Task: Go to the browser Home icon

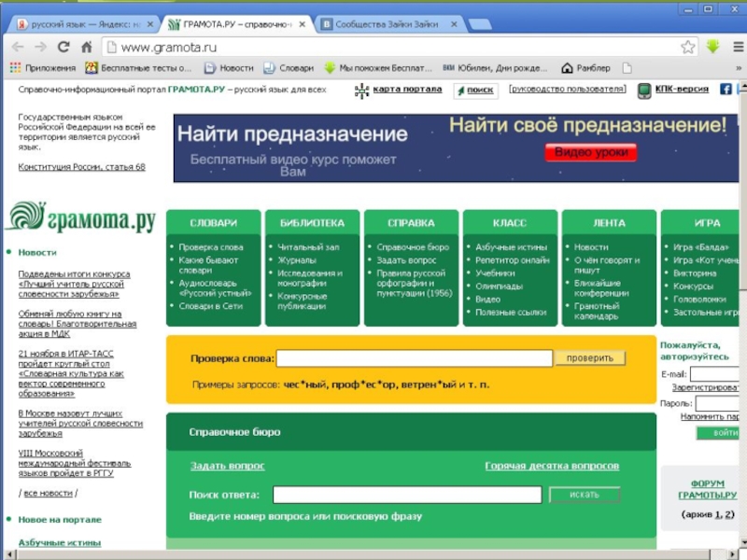Action: point(87,47)
